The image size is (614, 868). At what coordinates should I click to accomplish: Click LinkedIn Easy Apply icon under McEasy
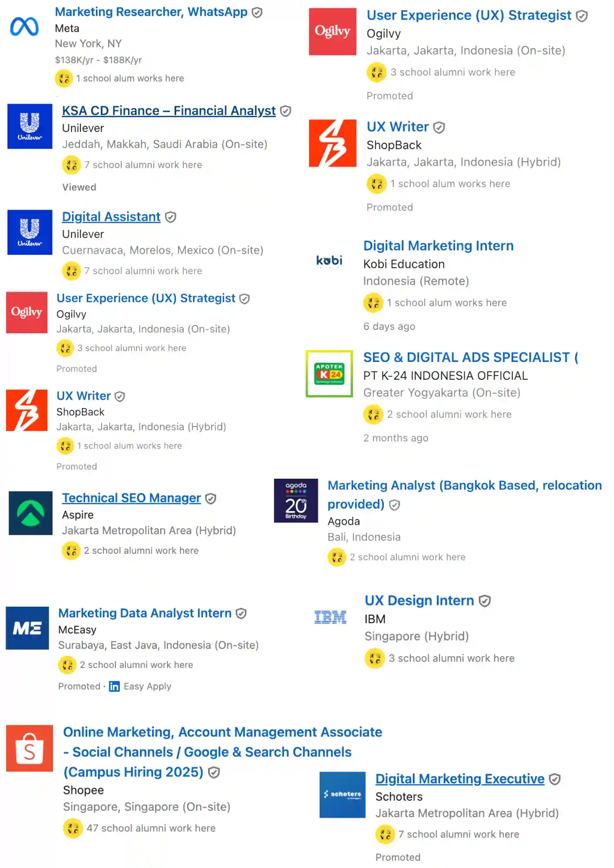coord(114,686)
